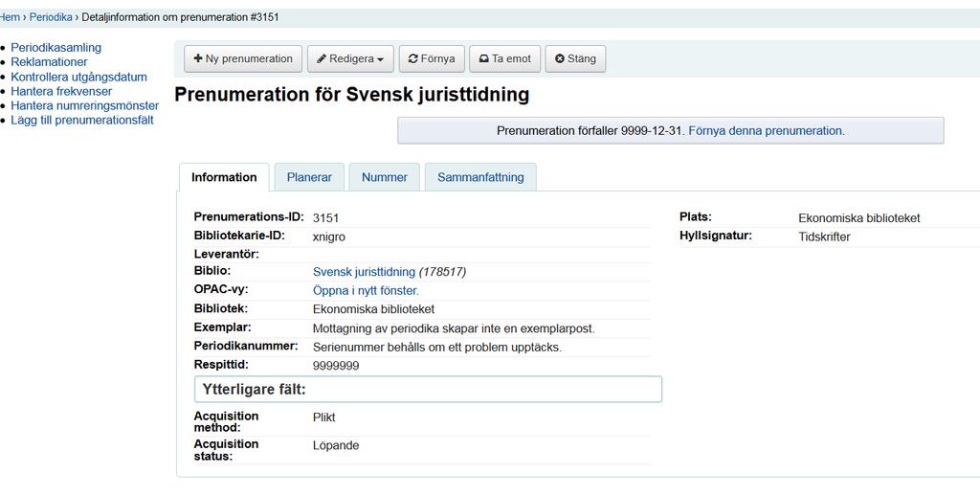980x496 pixels.
Task: Select text Serienummer behålls om ett problem
Action: coord(401,348)
